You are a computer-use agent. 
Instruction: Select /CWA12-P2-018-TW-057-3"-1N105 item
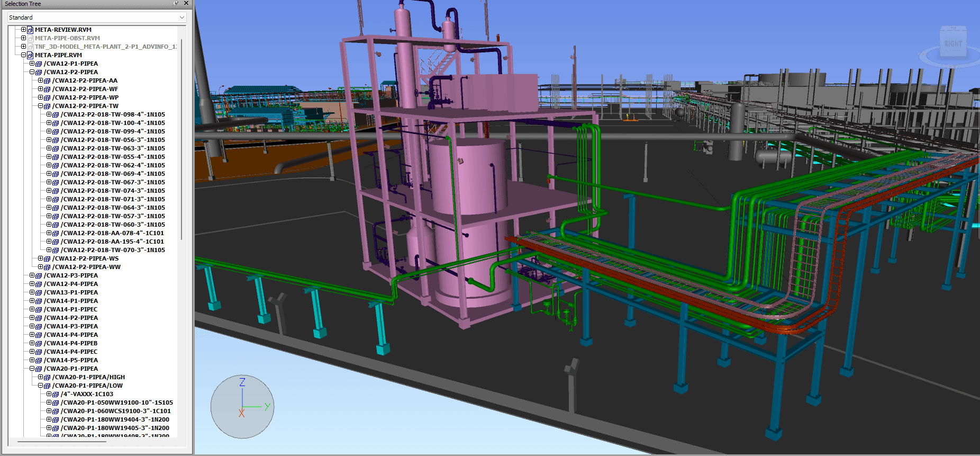(113, 216)
